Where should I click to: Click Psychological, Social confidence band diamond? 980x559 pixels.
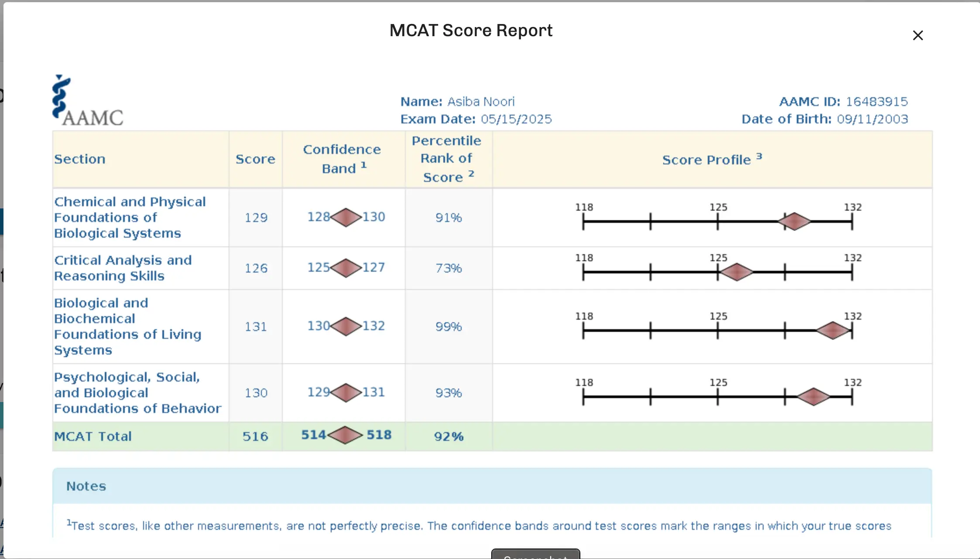(x=346, y=392)
